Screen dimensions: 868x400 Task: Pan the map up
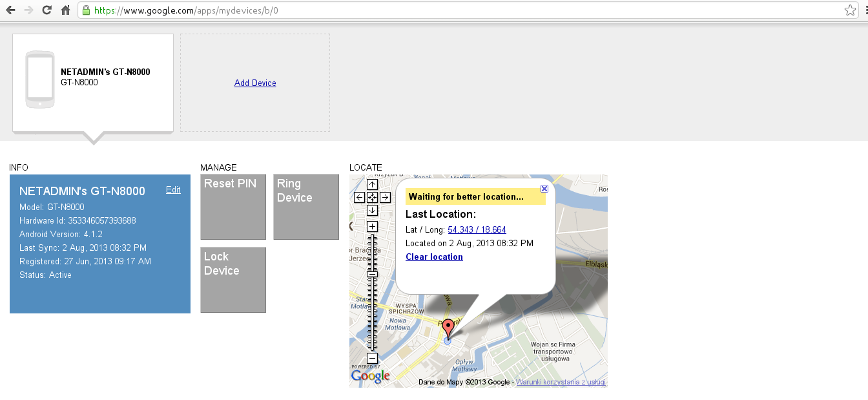coord(372,185)
